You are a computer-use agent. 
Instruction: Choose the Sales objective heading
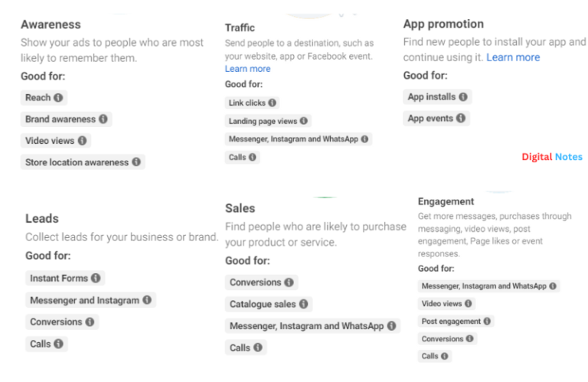[240, 208]
